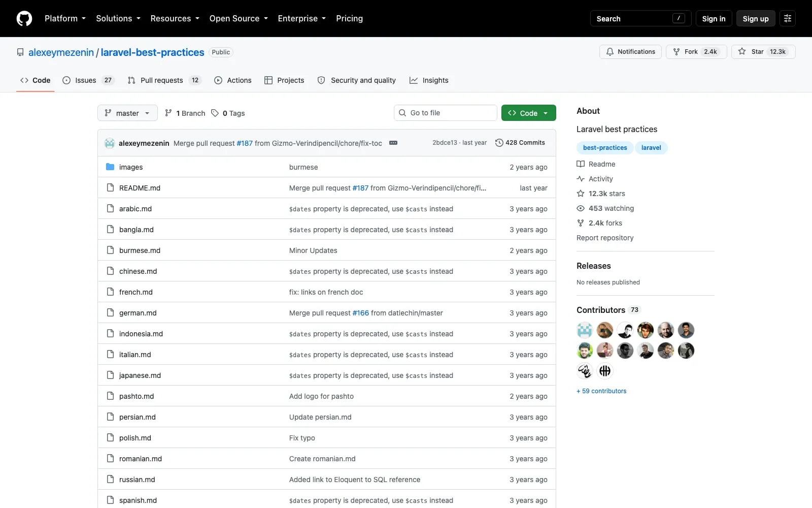Open the alexeymezenin owner profile link
The height and width of the screenshot is (508, 812).
tap(61, 52)
